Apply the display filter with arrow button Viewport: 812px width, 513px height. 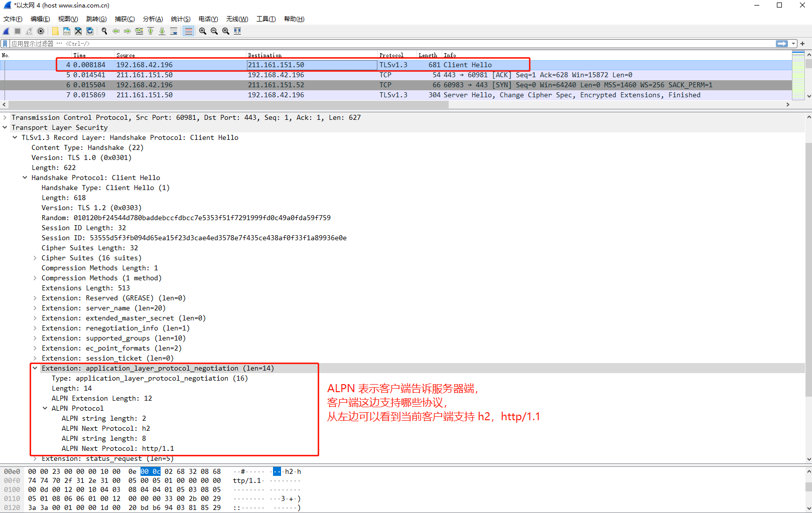coord(781,44)
